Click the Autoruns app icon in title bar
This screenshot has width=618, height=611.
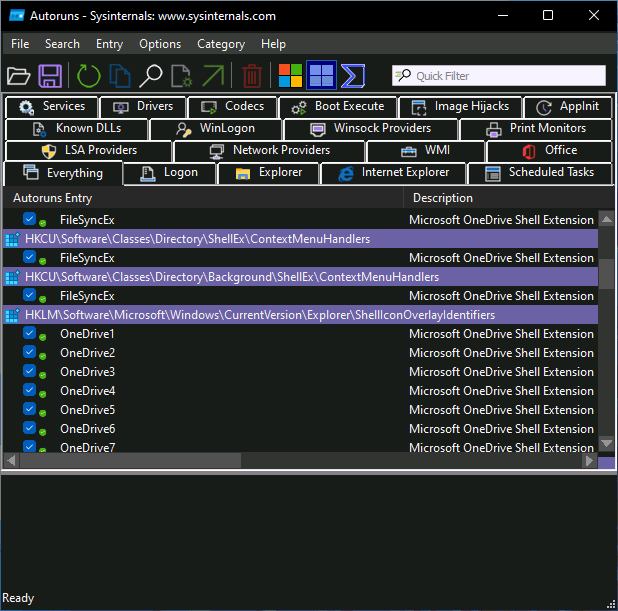tap(17, 16)
